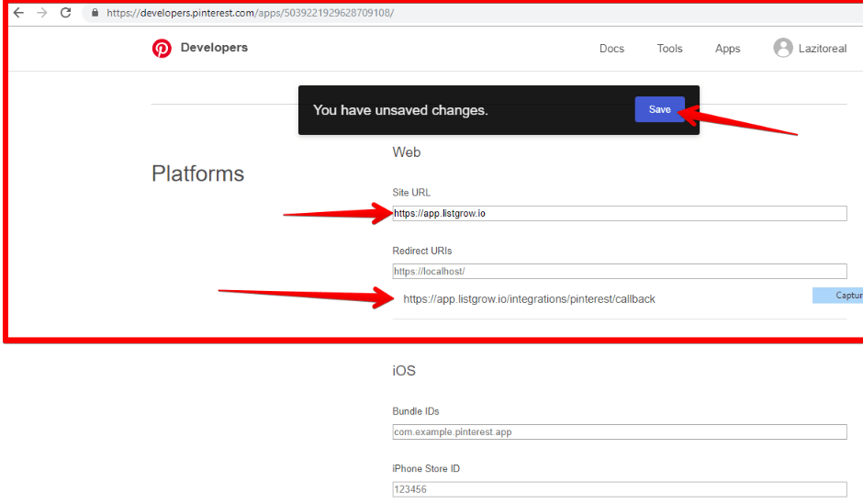The image size is (863, 504).
Task: Open the user avatar icon
Action: coord(782,48)
